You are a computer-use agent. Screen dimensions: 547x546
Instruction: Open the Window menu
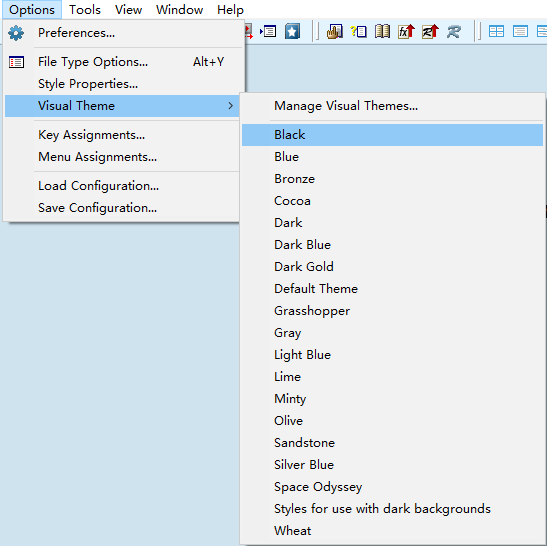(179, 10)
